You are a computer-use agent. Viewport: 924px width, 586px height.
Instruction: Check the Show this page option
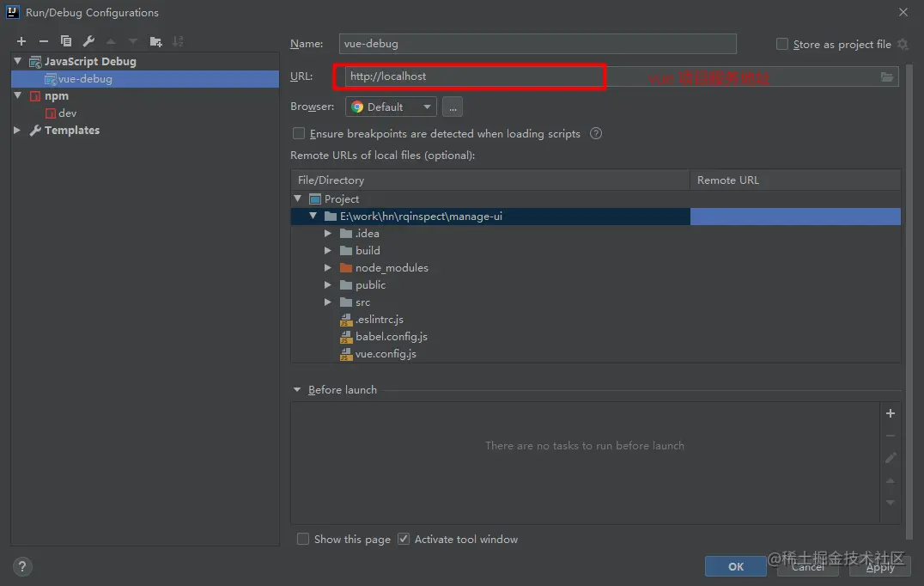pyautogui.click(x=303, y=539)
